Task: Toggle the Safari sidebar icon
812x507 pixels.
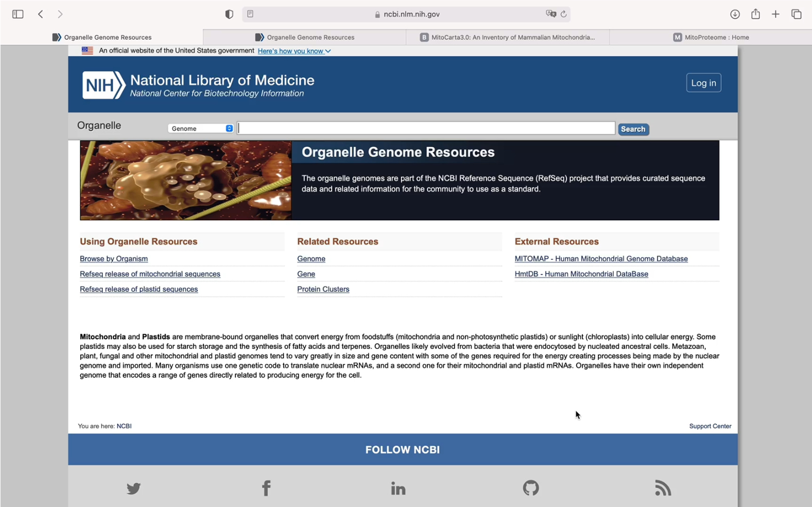Action: click(18, 14)
